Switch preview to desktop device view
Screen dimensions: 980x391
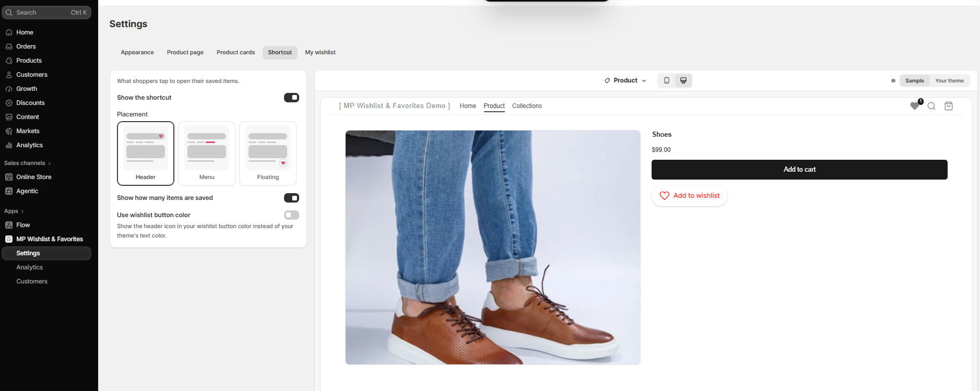coord(683,80)
